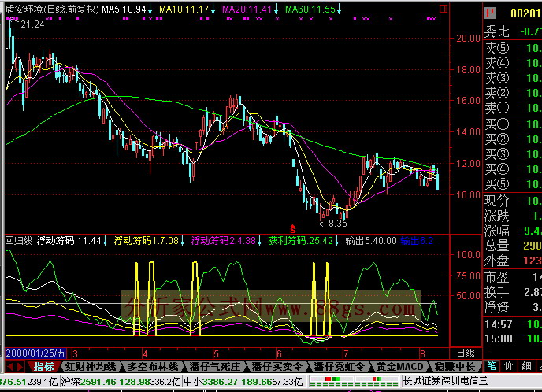Image resolution: width=542 pixels, height=392 pixels.
Task: Click the MA60:11.55 legend label
Action: (x=310, y=9)
